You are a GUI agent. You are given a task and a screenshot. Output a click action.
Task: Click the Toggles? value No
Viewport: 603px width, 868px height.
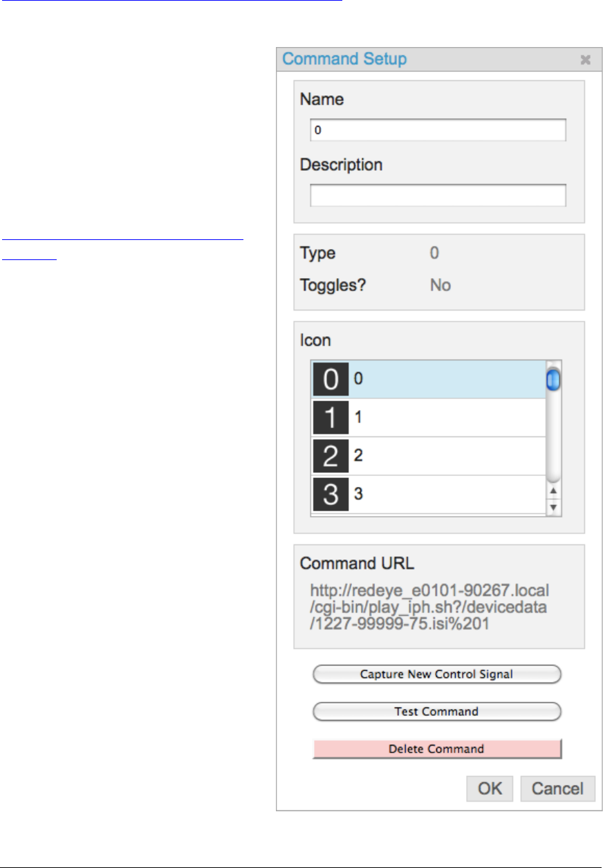[x=440, y=285]
